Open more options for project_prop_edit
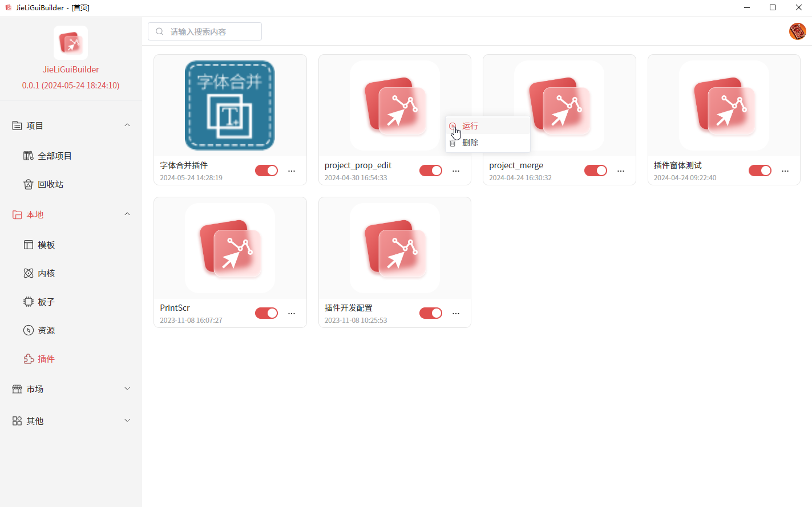This screenshot has height=507, width=812. coord(456,171)
